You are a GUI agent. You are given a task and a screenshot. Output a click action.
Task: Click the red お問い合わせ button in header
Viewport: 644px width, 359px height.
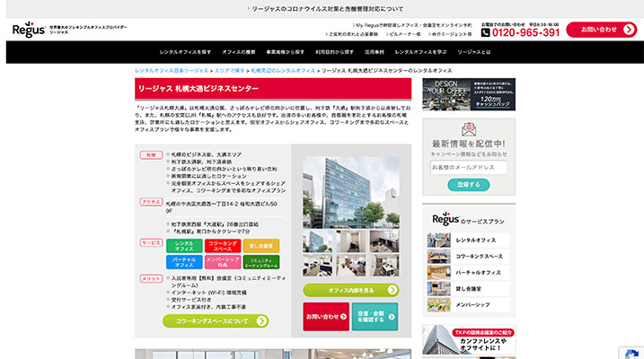601,30
